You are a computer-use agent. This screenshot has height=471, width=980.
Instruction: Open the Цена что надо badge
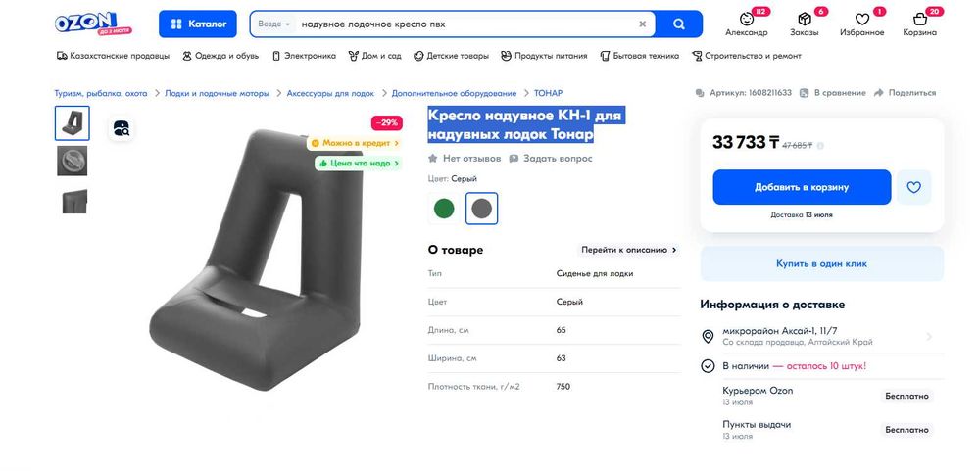click(358, 163)
